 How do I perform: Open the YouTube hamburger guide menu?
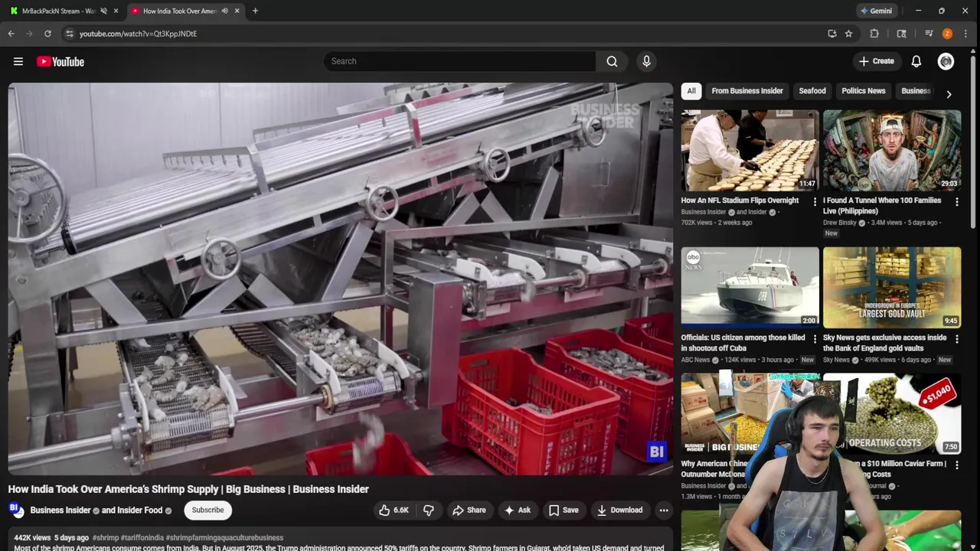[x=18, y=61]
